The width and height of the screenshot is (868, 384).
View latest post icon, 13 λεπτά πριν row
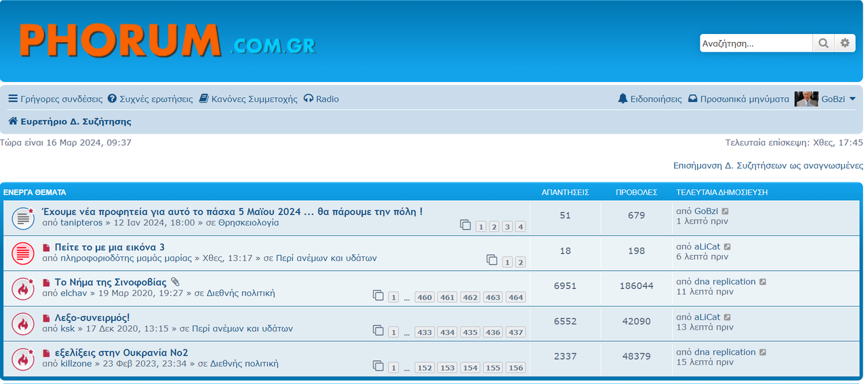pos(727,318)
